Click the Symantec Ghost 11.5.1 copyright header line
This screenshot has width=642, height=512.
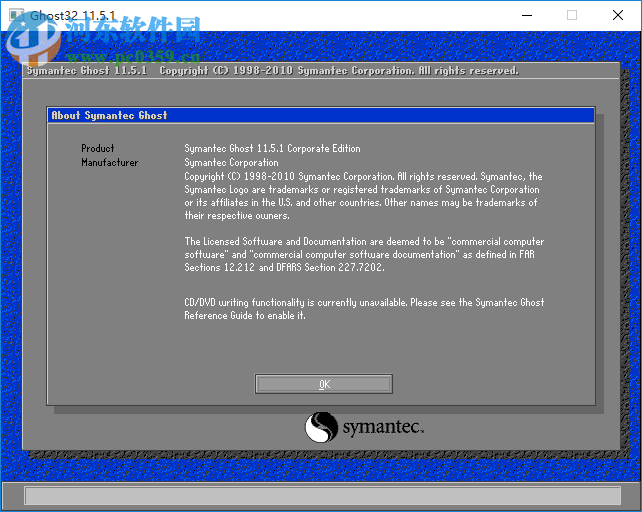(x=273, y=70)
